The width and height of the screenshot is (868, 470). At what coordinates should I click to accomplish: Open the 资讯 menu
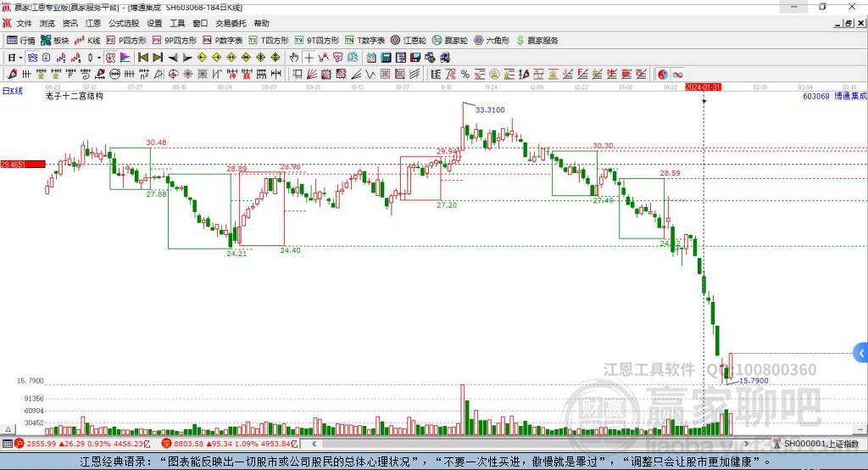click(x=70, y=23)
